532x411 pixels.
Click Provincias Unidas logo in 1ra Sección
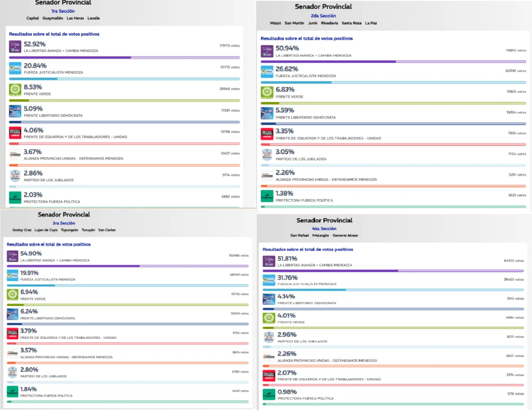(15, 154)
